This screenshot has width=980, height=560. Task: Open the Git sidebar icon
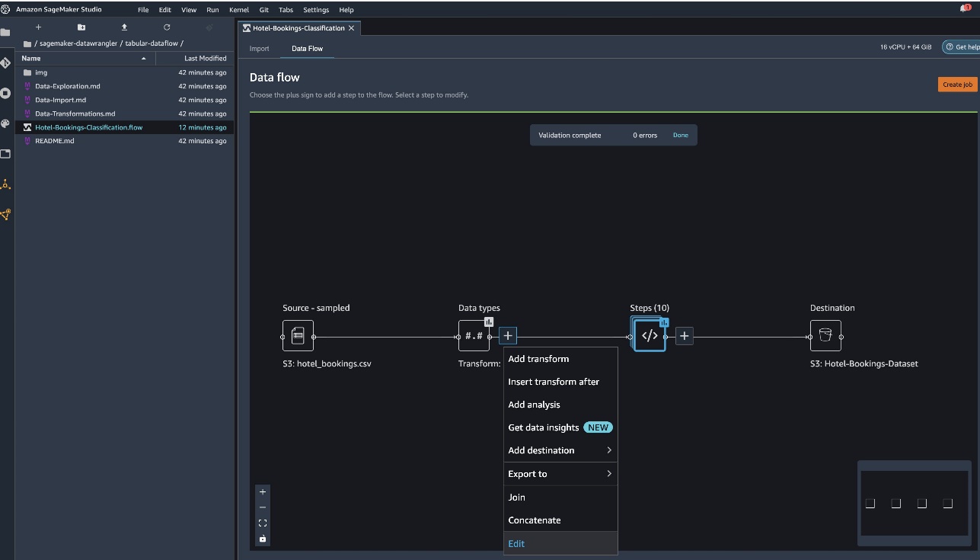(5, 63)
